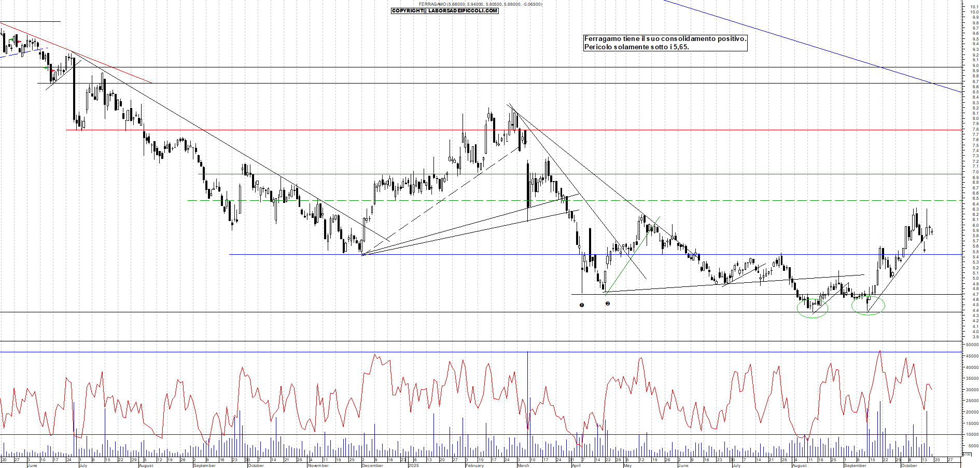Click the numbered marker 1 below April low
The height and width of the screenshot is (468, 980).
pos(582,305)
